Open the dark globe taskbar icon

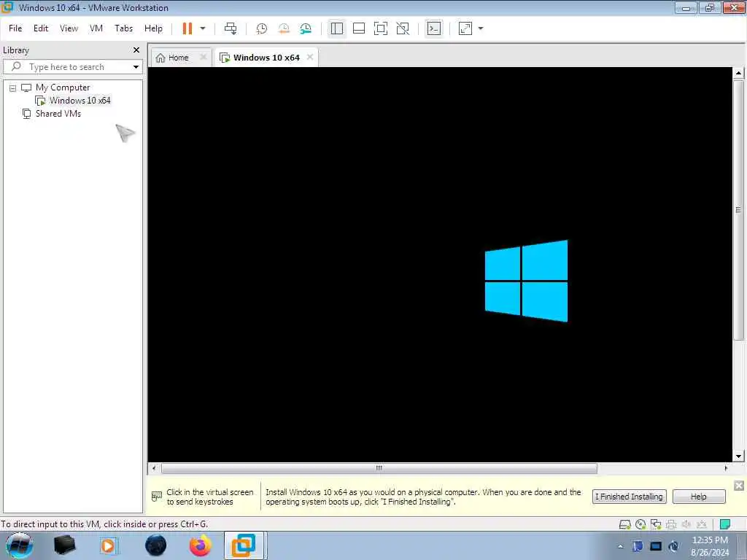pos(156,545)
